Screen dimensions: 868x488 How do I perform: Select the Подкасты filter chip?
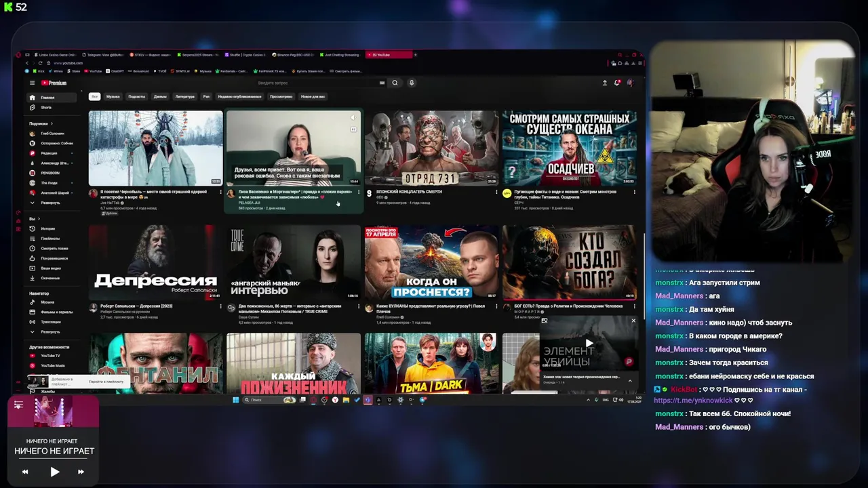[x=137, y=96]
